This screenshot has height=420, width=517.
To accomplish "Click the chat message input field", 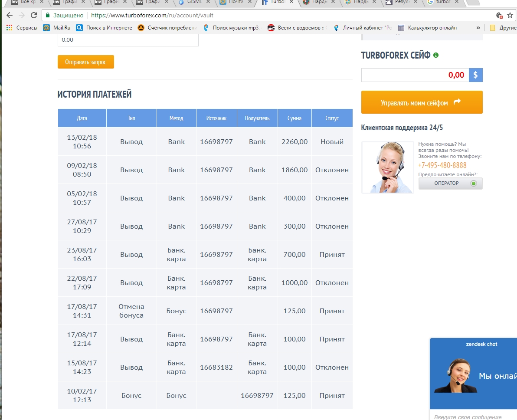I will click(x=474, y=417).
